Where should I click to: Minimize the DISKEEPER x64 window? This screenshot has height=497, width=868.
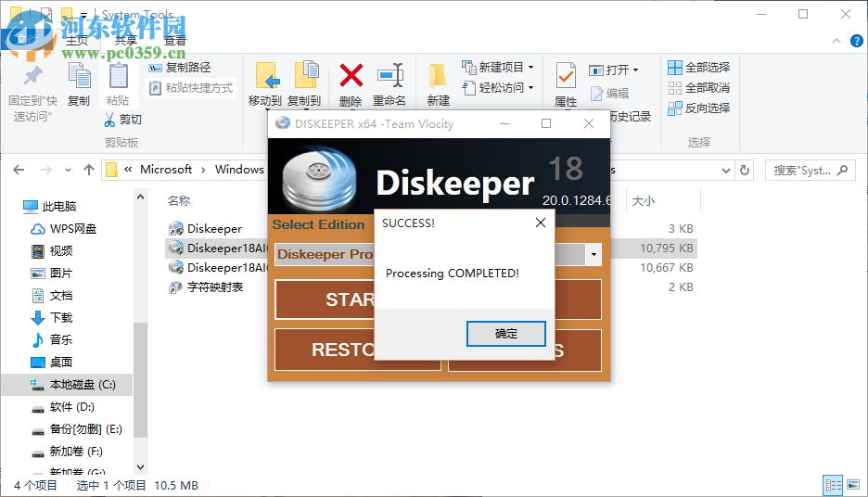(504, 123)
